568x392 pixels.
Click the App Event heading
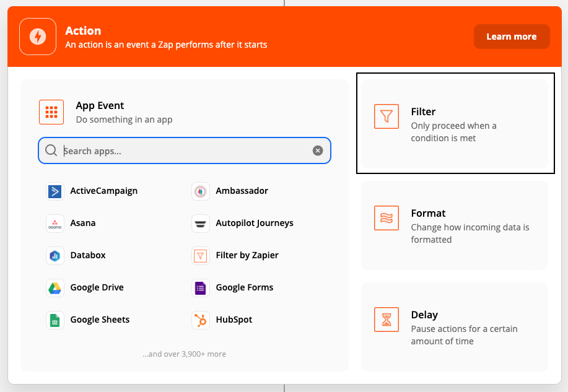coord(100,106)
